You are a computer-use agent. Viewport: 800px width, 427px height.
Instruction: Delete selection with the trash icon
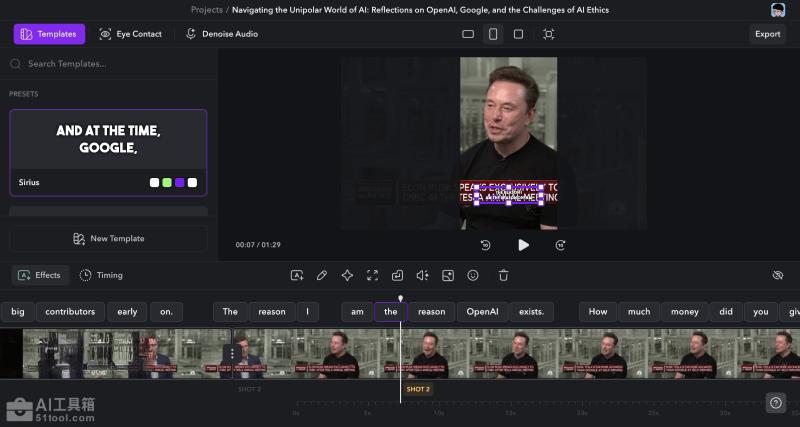(x=504, y=275)
